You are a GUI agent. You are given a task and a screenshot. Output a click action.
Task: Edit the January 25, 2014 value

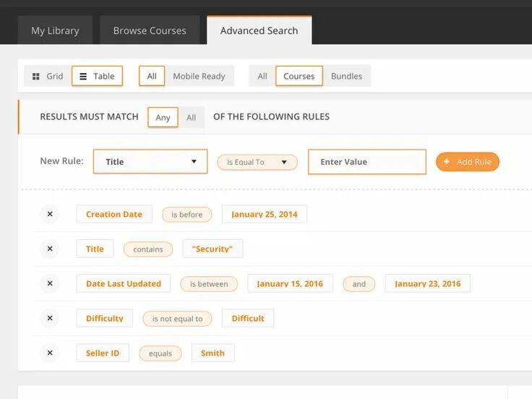click(x=265, y=214)
